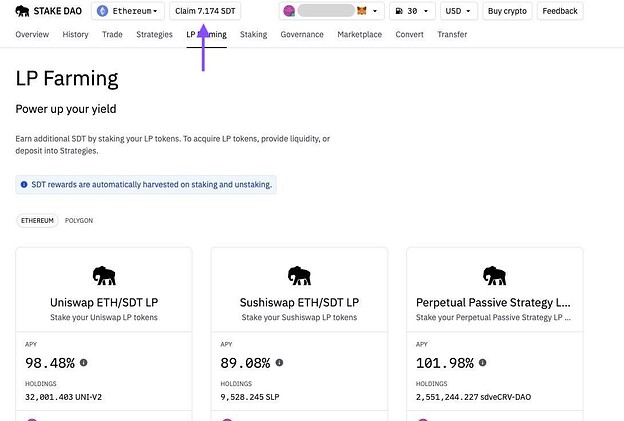Click the Feedback button

click(560, 11)
